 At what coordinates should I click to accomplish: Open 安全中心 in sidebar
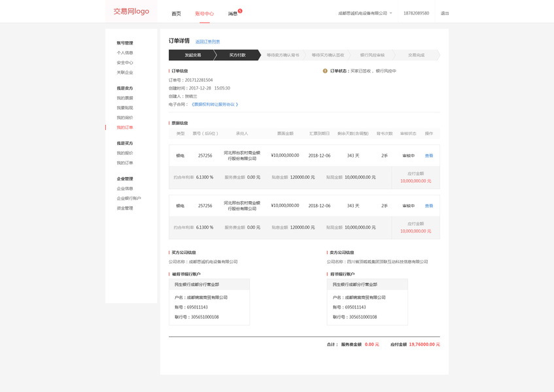(125, 63)
